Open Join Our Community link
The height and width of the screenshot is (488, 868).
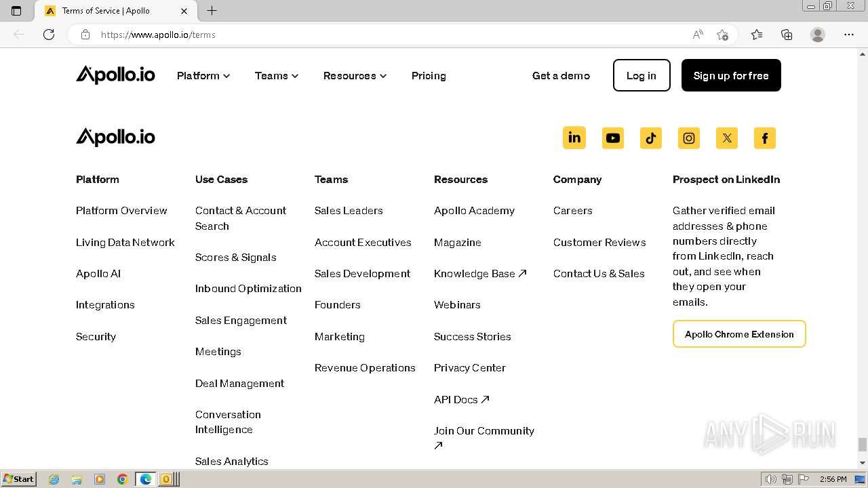point(484,438)
